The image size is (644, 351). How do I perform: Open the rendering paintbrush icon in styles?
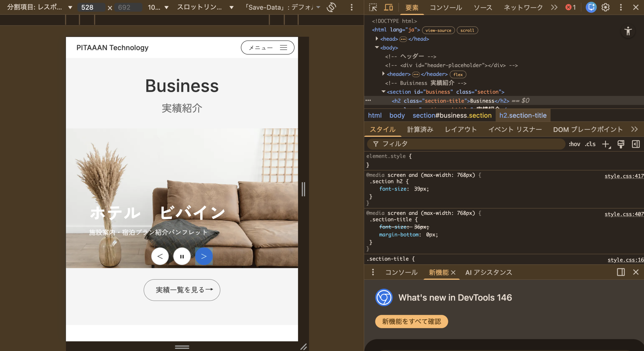tap(621, 144)
